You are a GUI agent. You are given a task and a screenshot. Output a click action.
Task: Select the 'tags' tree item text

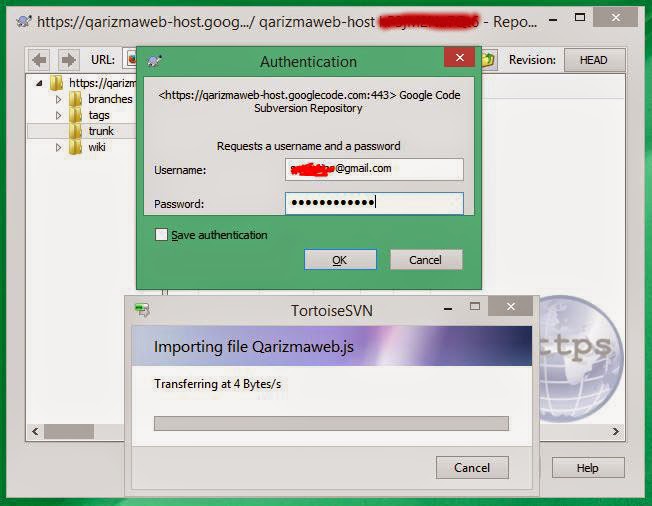click(99, 115)
